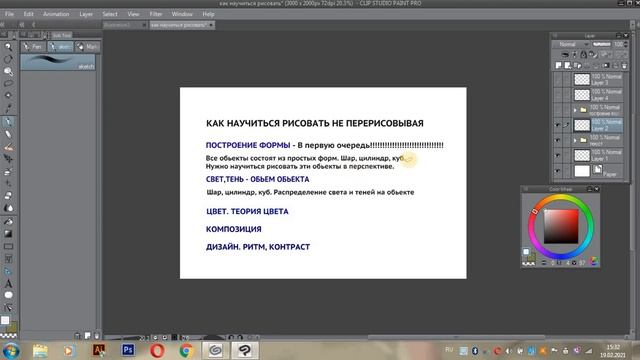Select the Pen tool in the toolbox
The height and width of the screenshot is (360, 640).
tap(8, 121)
